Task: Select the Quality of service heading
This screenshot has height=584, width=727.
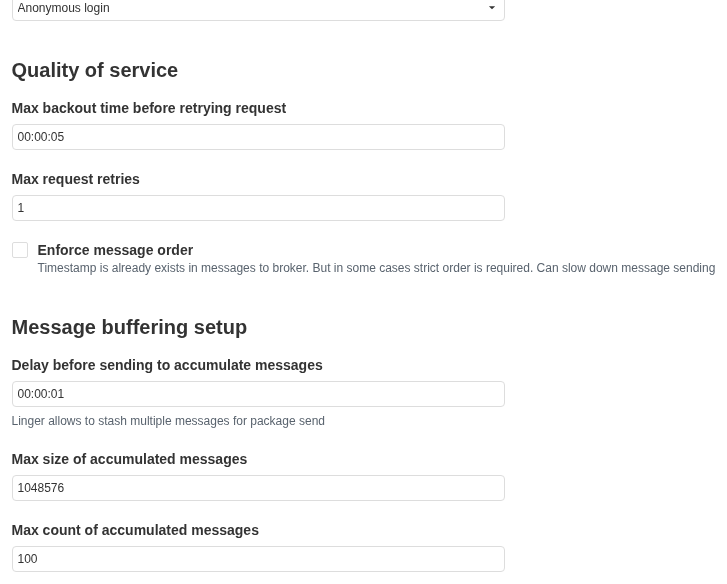Action: coord(95,70)
